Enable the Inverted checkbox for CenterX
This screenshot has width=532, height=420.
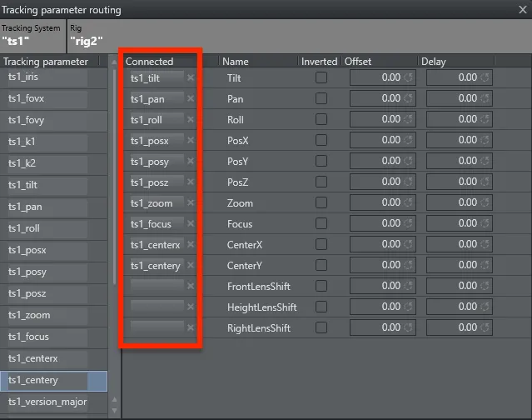(x=321, y=244)
